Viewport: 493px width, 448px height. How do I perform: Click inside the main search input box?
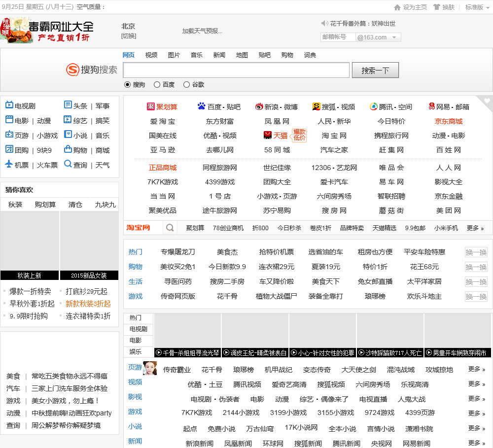coord(236,70)
